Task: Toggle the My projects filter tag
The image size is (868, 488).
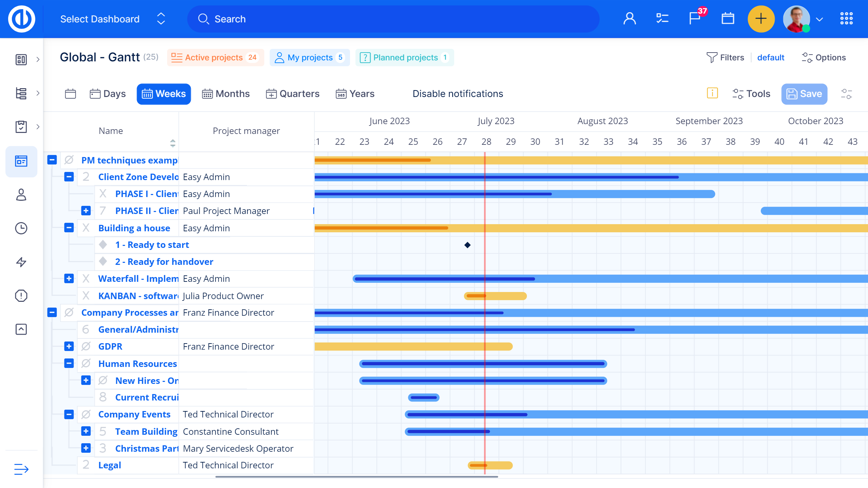Action: (x=310, y=58)
